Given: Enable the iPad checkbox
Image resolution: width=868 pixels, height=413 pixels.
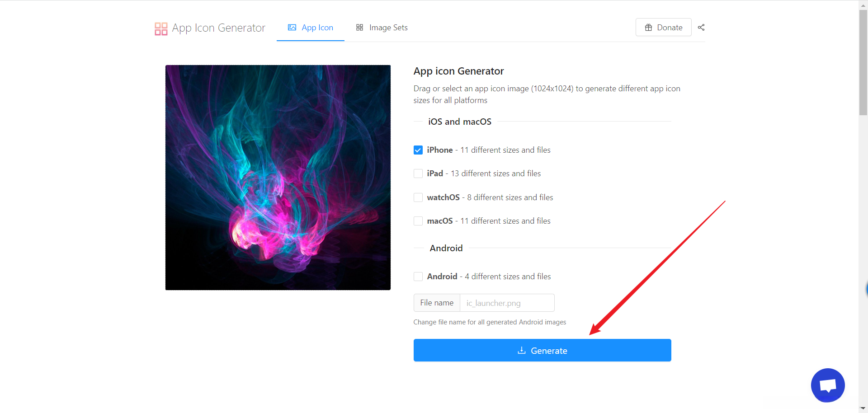Looking at the screenshot, I should click(418, 174).
